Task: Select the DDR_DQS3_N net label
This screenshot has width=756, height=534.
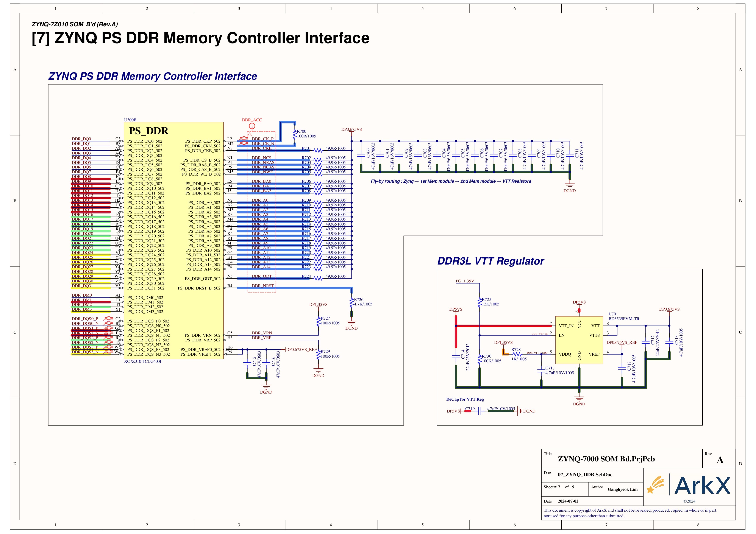Action: [x=85, y=352]
